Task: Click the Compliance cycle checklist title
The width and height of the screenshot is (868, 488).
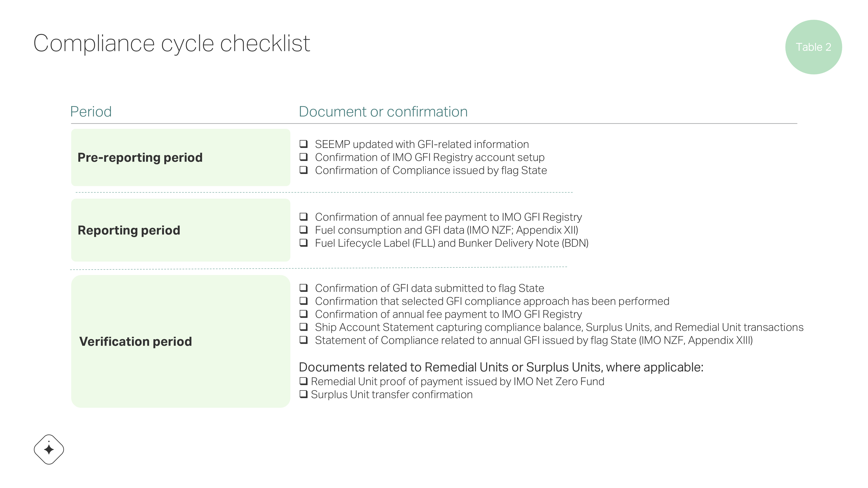Action: [171, 43]
